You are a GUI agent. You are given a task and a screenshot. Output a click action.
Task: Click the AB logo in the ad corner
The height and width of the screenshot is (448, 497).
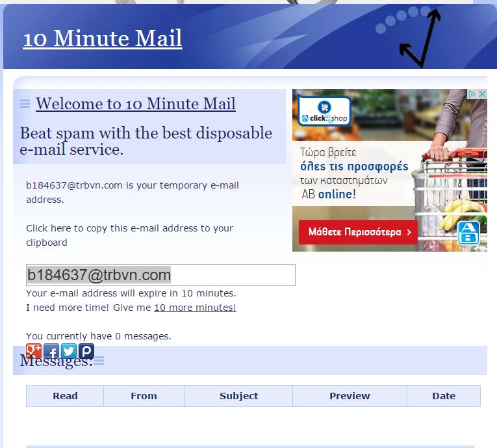[468, 233]
